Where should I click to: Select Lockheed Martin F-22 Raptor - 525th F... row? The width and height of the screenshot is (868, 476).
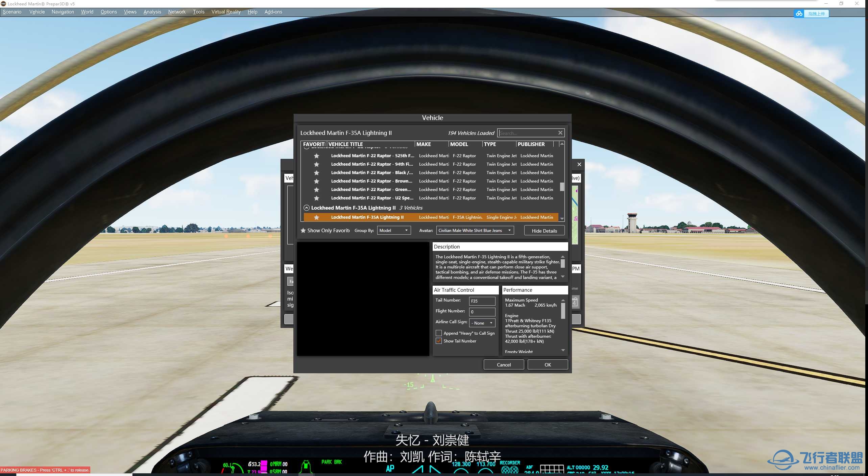pyautogui.click(x=431, y=156)
